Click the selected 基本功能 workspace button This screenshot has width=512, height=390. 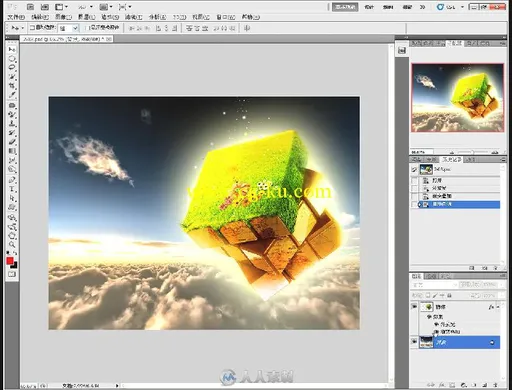click(x=345, y=7)
